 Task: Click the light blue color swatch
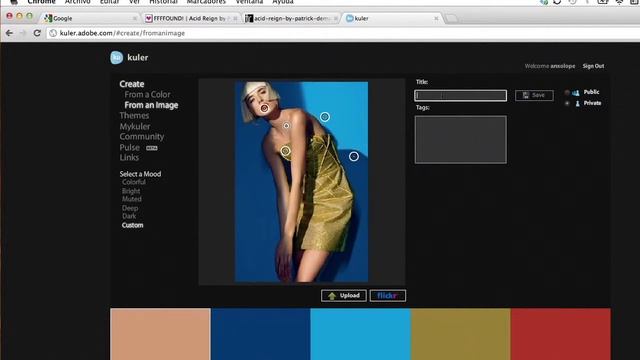coord(360,334)
